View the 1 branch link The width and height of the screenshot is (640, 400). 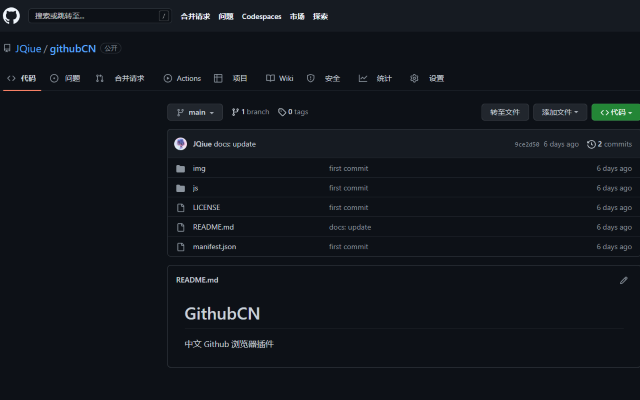[x=250, y=112]
